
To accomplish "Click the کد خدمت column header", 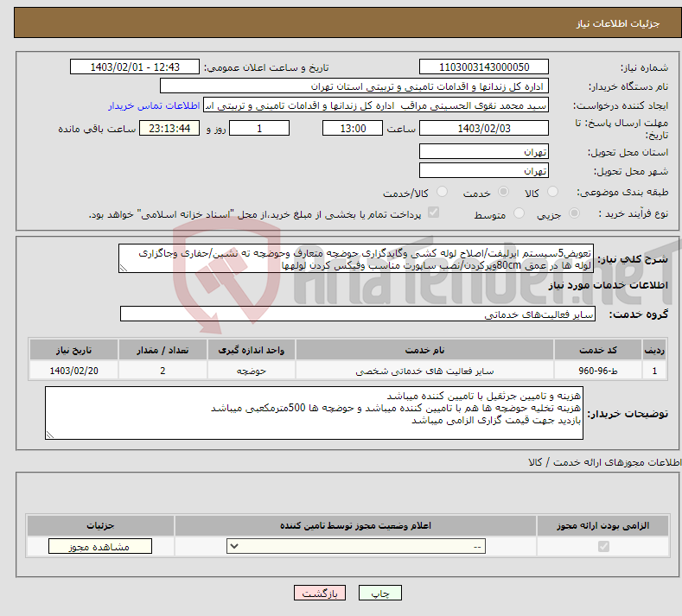I will click(x=598, y=350).
